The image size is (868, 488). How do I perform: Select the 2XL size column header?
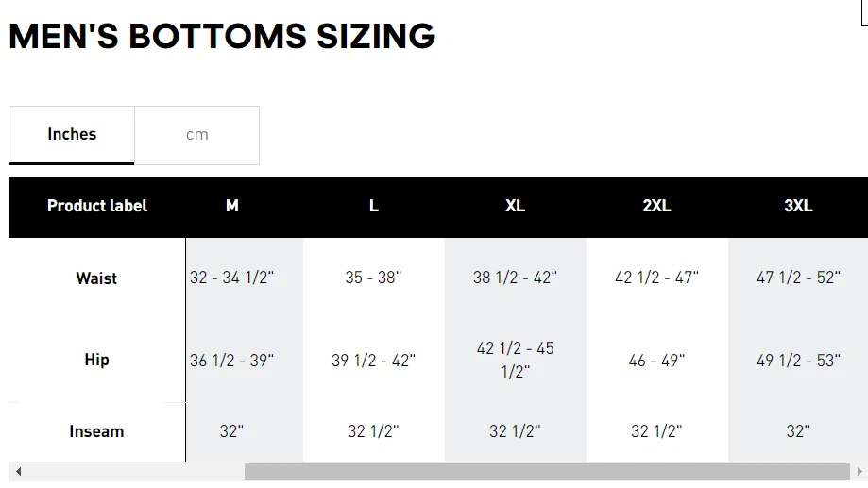click(656, 206)
